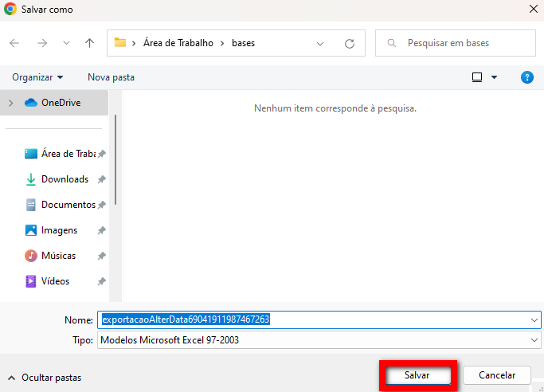The image size is (544, 392).
Task: Select Vídeos in the navigation pane
Action: click(55, 281)
